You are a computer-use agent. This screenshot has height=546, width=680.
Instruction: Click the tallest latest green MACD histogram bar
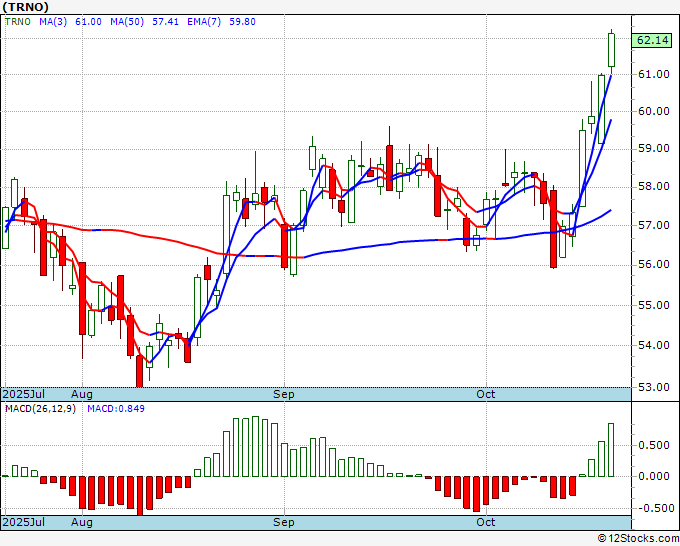coord(611,450)
